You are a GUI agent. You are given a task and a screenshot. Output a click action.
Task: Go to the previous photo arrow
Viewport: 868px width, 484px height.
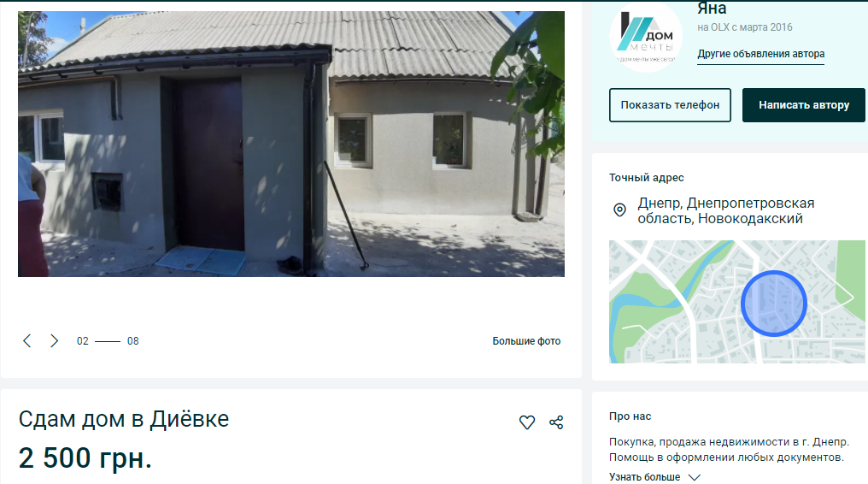[x=26, y=340]
